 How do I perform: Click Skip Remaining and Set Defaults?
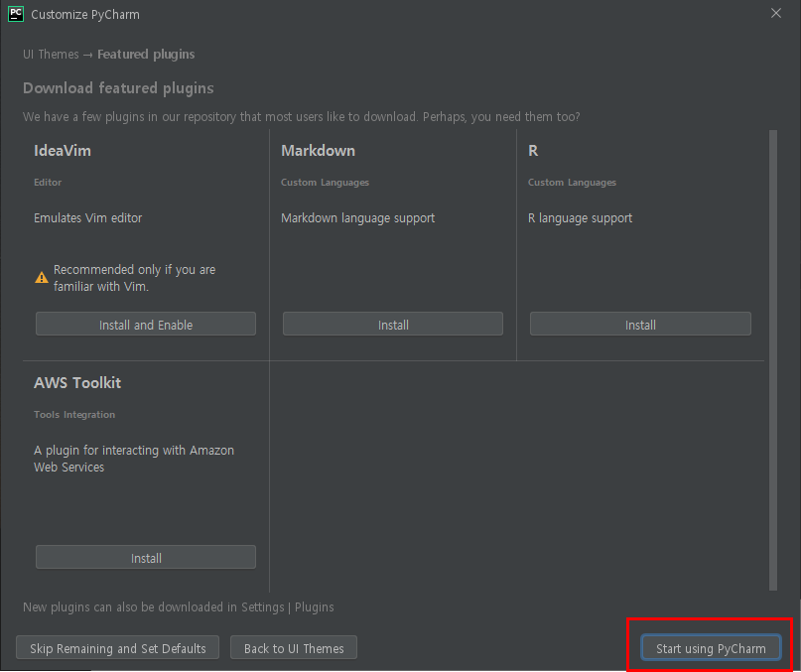[x=117, y=648]
